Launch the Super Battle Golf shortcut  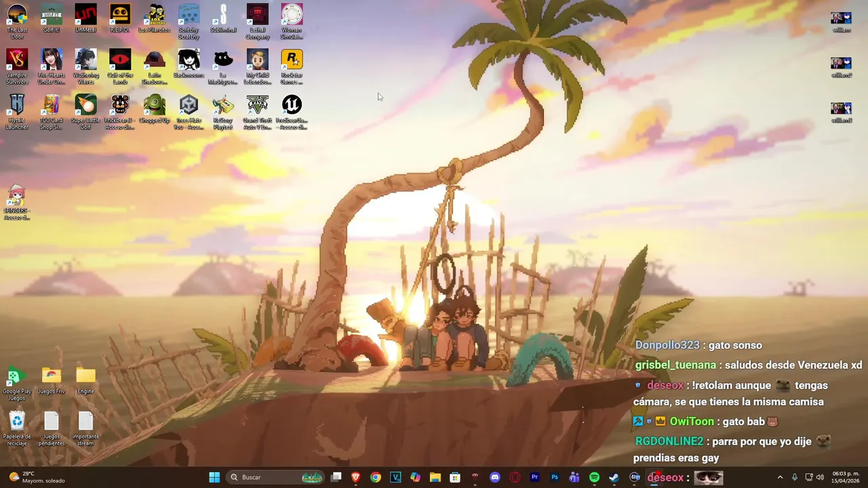(85, 112)
